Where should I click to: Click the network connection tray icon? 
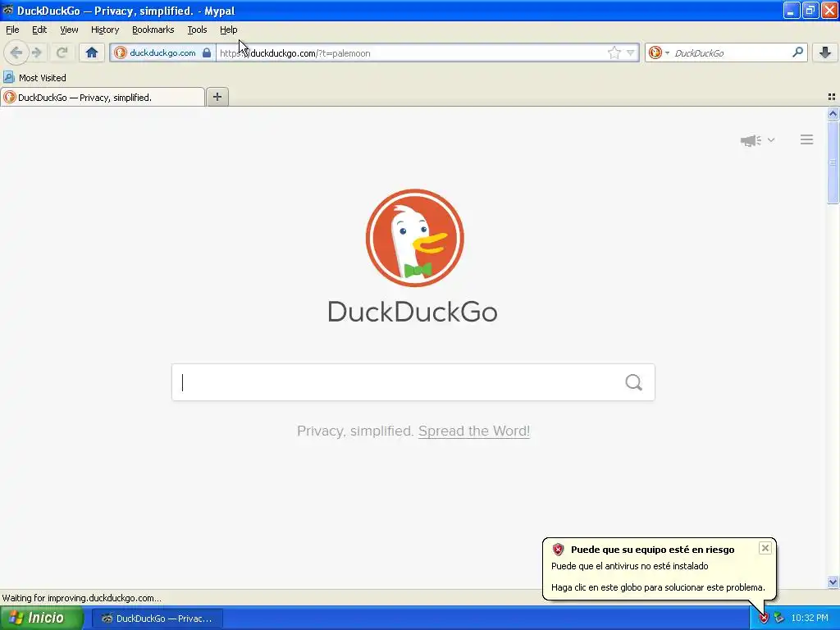779,619
